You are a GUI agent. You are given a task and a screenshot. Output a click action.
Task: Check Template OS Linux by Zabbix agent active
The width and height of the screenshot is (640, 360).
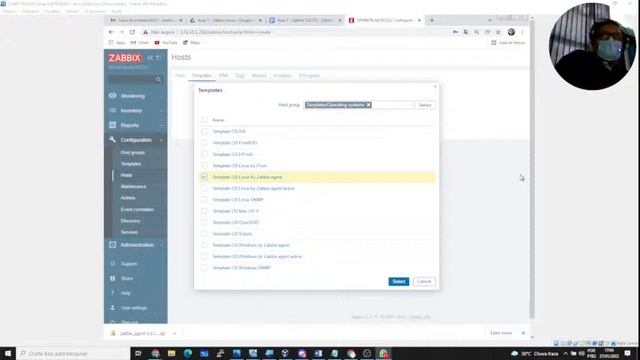[204, 188]
